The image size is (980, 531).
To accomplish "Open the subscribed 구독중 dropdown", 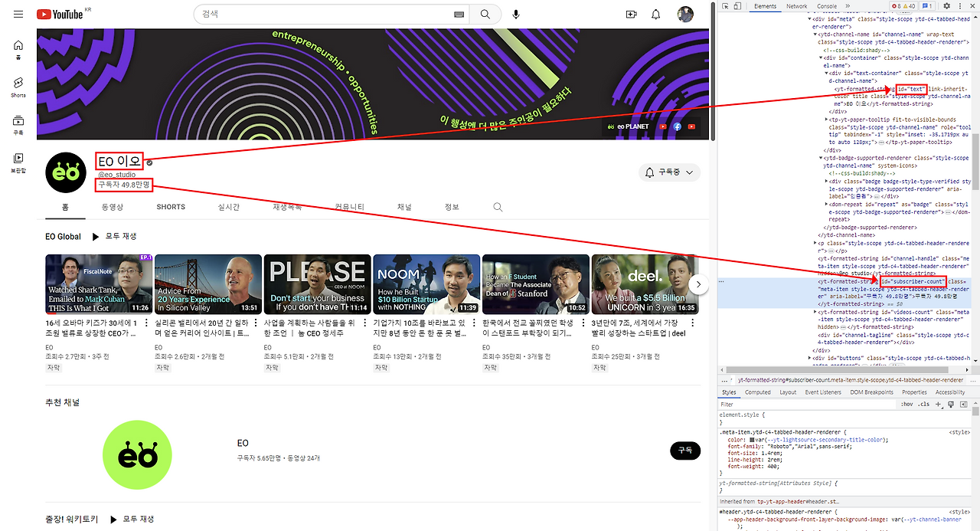I will click(670, 172).
